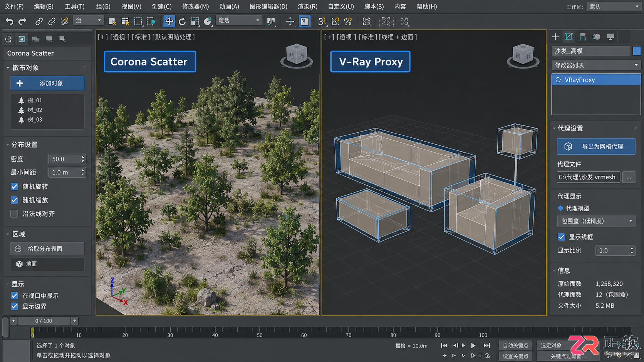Enable the 沿法线对齐 checkbox

(14, 214)
